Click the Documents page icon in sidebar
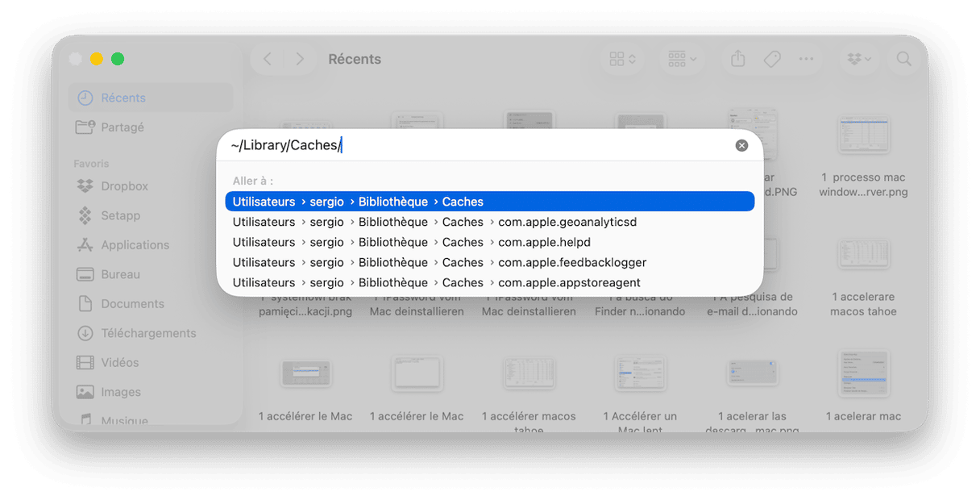 pyautogui.click(x=85, y=304)
